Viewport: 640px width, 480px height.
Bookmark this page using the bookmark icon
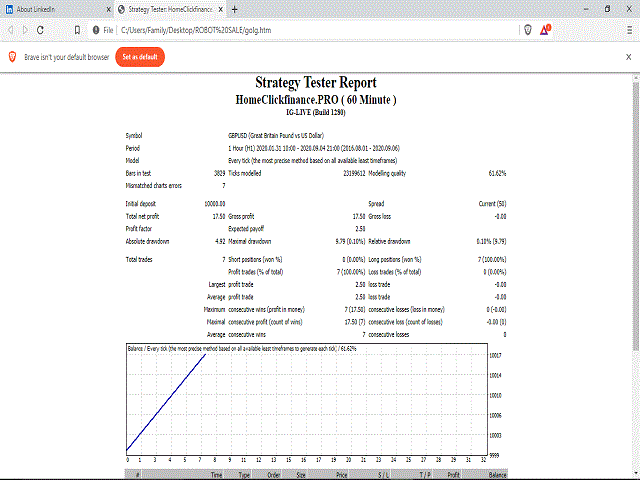point(77,30)
